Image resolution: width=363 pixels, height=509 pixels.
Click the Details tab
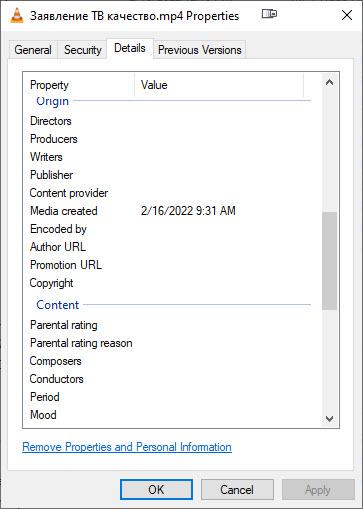pos(130,48)
